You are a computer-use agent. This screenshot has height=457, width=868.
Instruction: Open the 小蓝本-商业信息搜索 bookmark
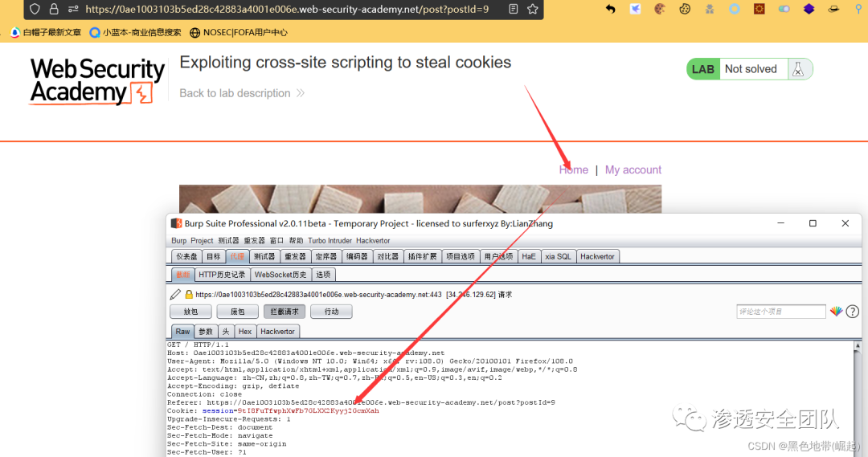point(136,33)
